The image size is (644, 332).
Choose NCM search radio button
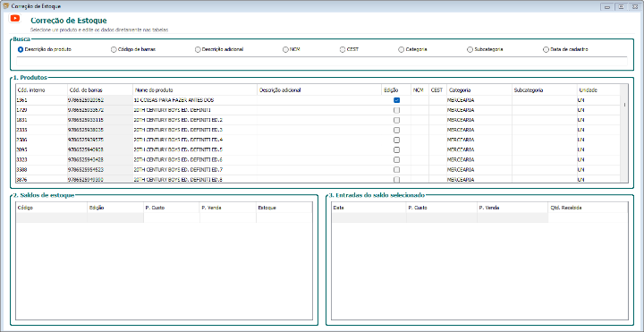[292, 49]
